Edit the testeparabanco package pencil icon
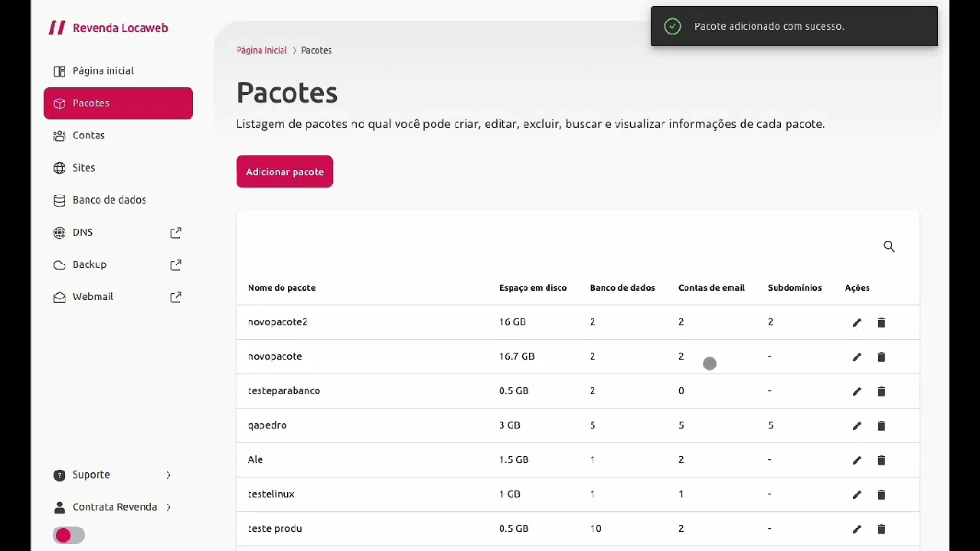Image resolution: width=980 pixels, height=551 pixels. click(857, 392)
